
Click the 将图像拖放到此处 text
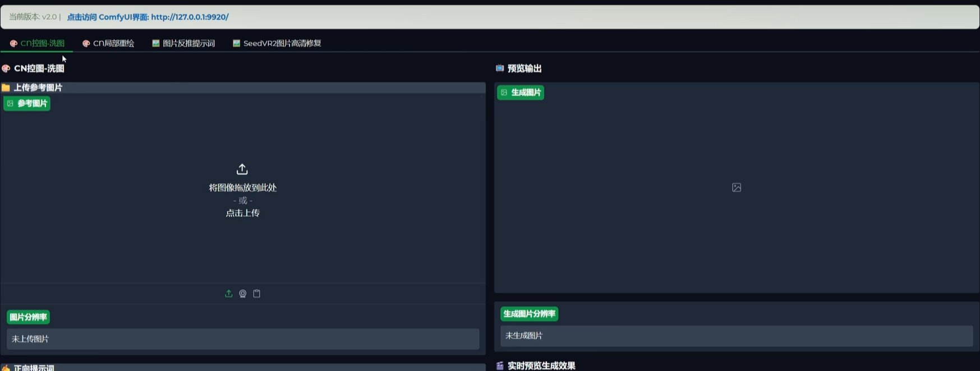click(243, 188)
